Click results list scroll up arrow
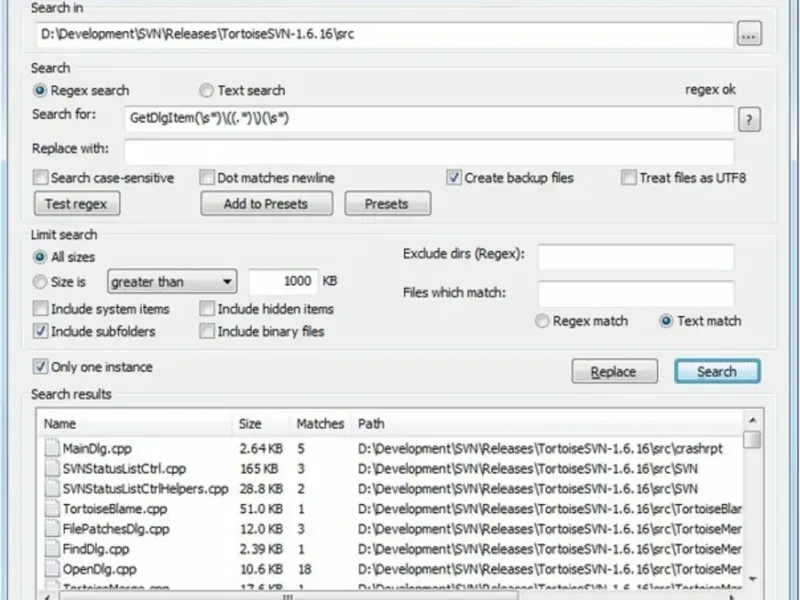This screenshot has width=800, height=600. (753, 420)
